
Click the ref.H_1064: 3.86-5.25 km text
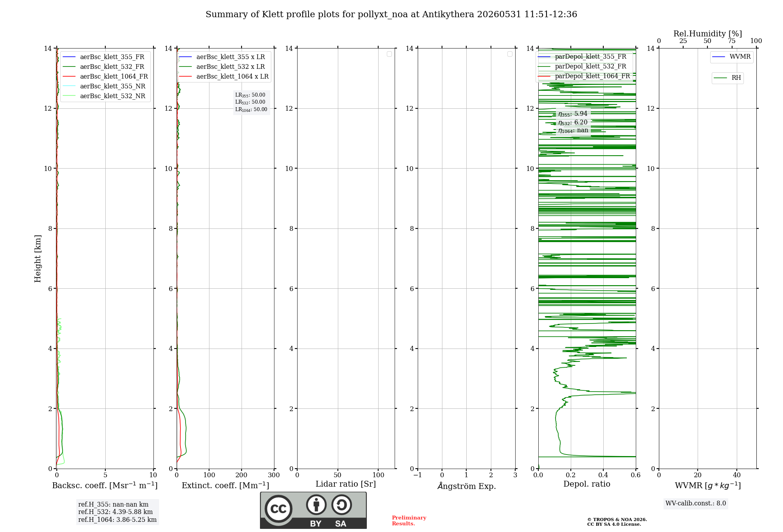click(117, 520)
